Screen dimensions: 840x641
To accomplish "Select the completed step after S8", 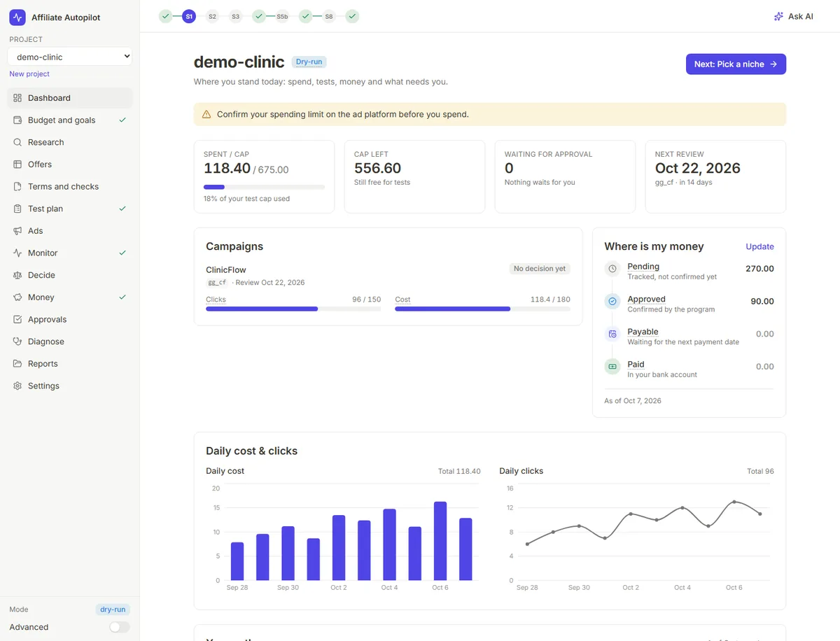I will (352, 16).
